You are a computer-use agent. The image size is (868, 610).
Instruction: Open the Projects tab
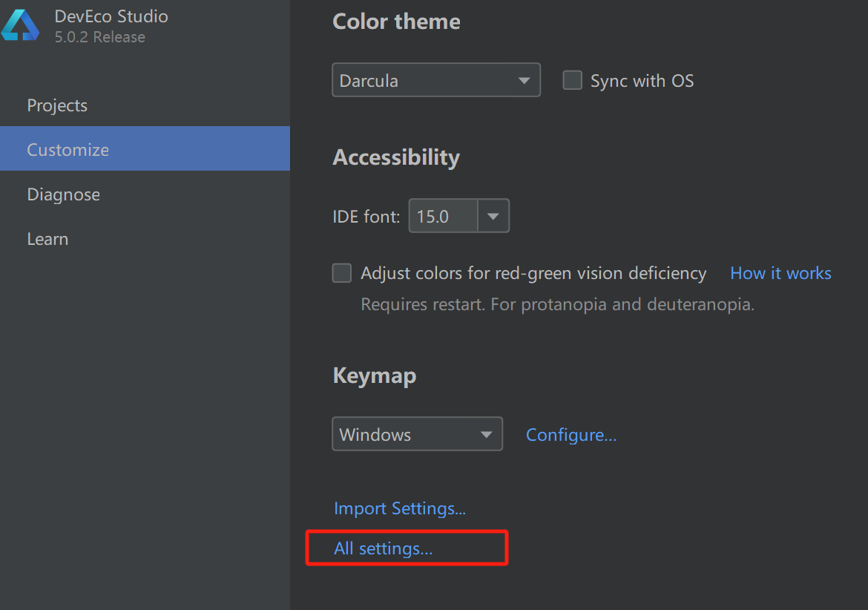(57, 105)
